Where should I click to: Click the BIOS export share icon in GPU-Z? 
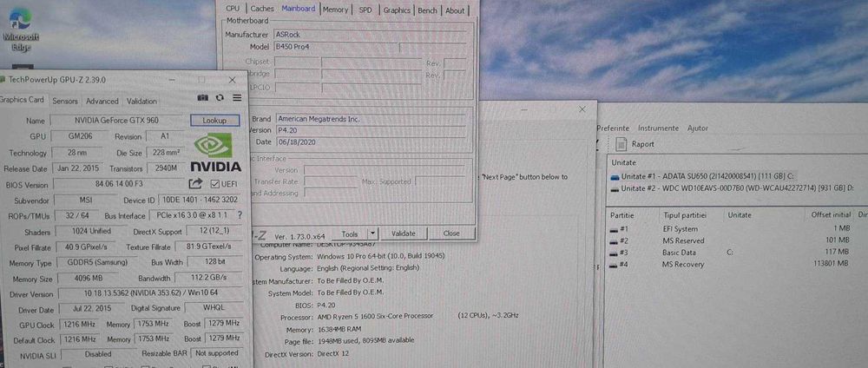[195, 183]
